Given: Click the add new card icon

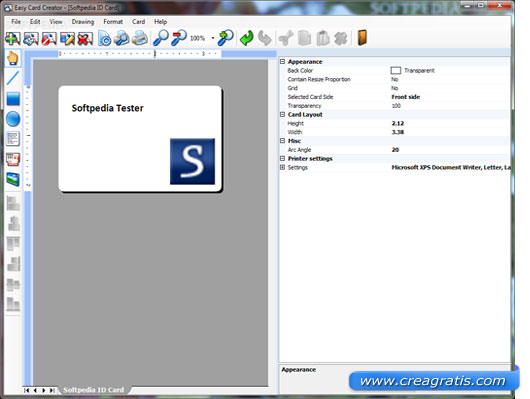Looking at the screenshot, I should pos(13,38).
